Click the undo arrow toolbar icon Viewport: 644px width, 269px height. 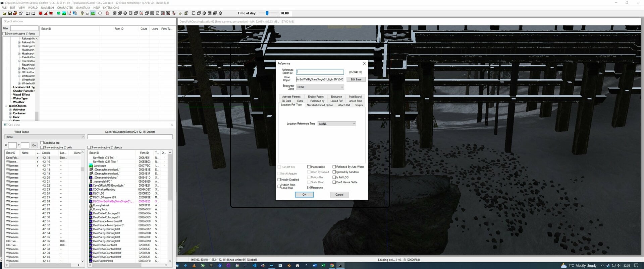(28, 13)
